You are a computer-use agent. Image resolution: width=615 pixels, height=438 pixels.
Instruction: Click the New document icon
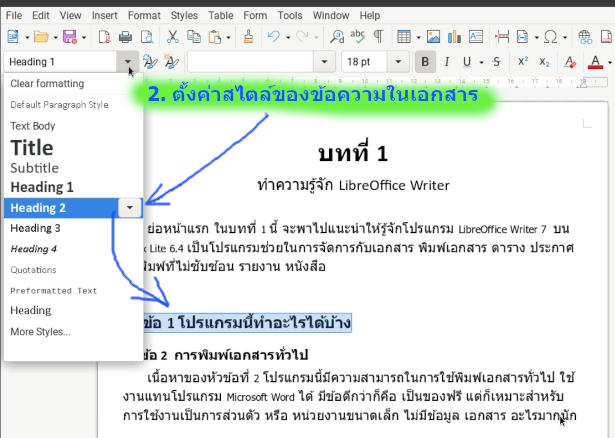click(13, 37)
